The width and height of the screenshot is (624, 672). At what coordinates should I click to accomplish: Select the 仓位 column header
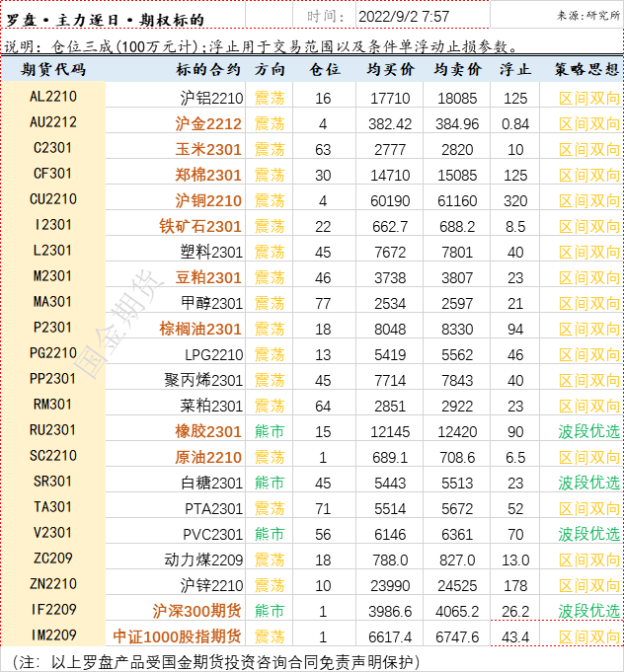click(x=325, y=69)
